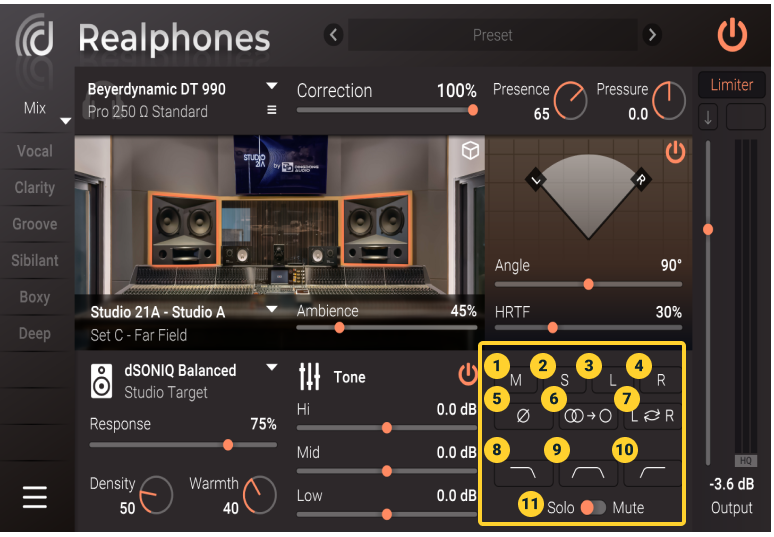Open the hamburger menu at bottom left

(x=35, y=497)
